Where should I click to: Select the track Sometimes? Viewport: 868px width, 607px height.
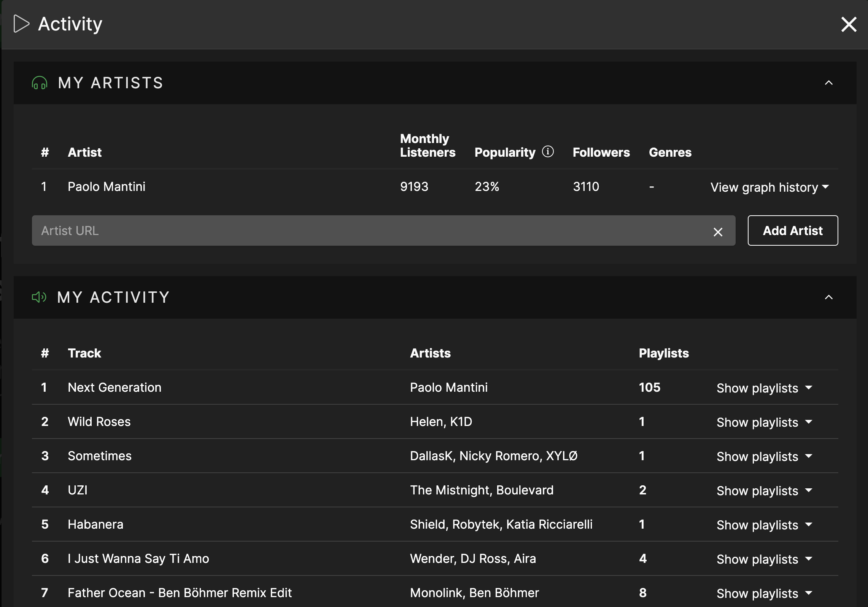100,456
